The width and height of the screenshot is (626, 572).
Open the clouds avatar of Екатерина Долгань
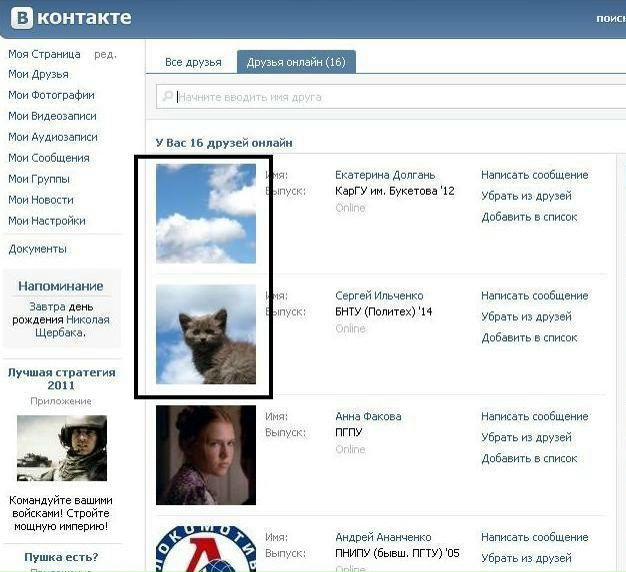coord(206,213)
